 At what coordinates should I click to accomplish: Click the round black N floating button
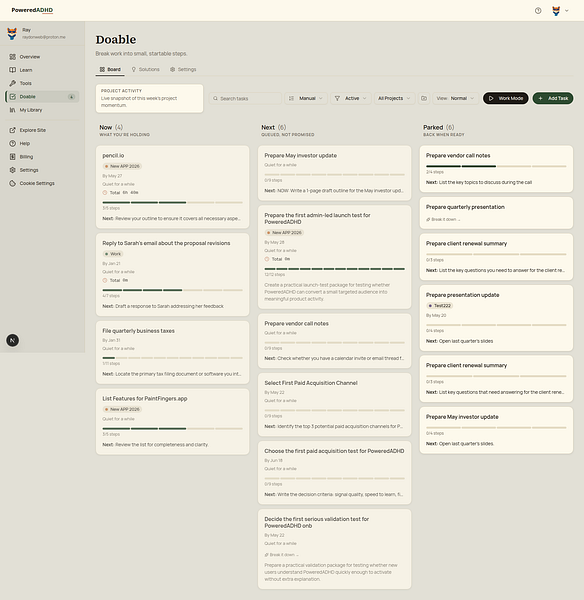click(x=13, y=340)
